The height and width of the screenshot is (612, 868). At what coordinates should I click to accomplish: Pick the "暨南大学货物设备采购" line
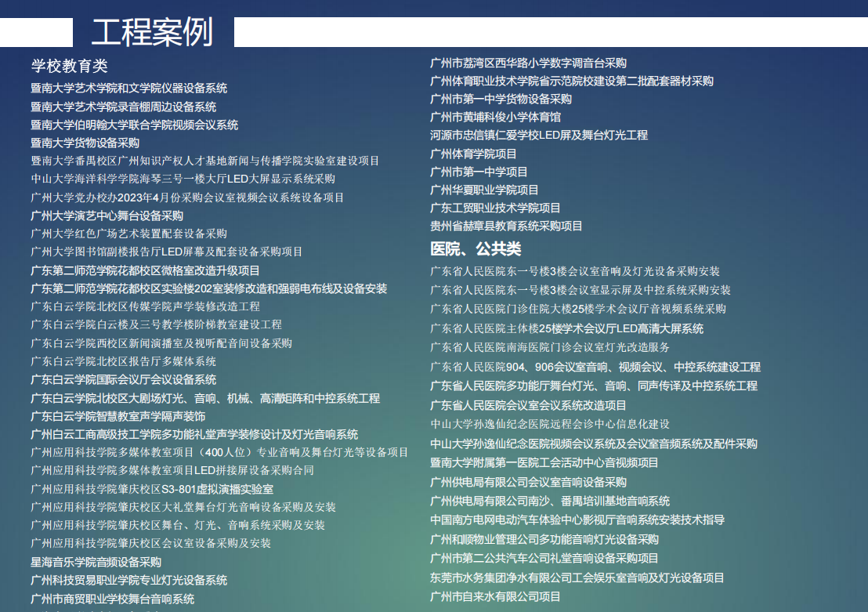tap(85, 143)
